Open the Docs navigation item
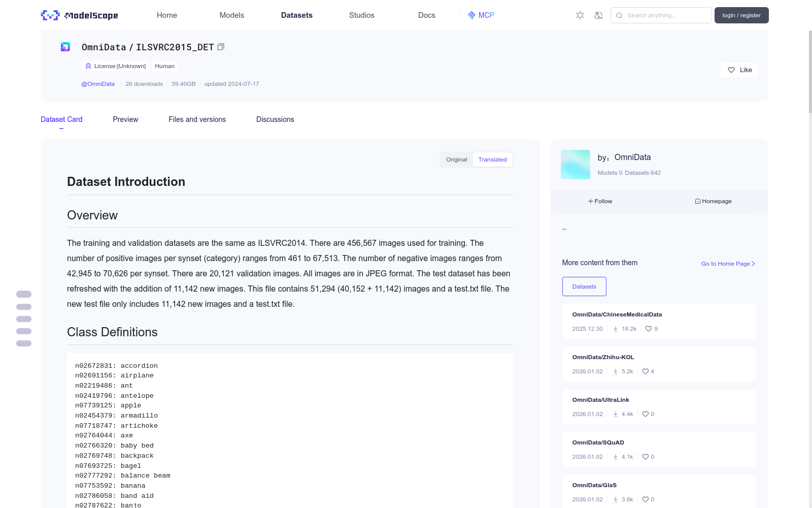Screen dimensions: 812x508 [427, 15]
